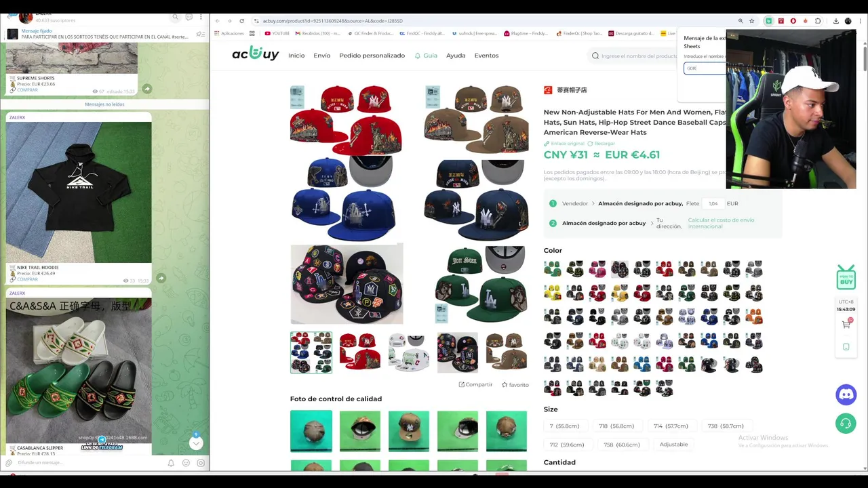Viewport: 868px width, 488px height.
Task: Open the FinderQc Shop Tao bookmark
Action: (x=578, y=33)
